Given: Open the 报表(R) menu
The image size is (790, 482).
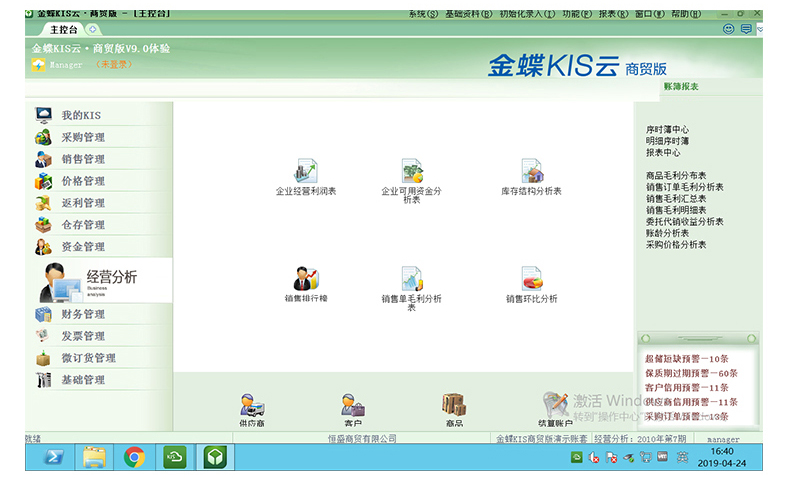Looking at the screenshot, I should pos(614,14).
